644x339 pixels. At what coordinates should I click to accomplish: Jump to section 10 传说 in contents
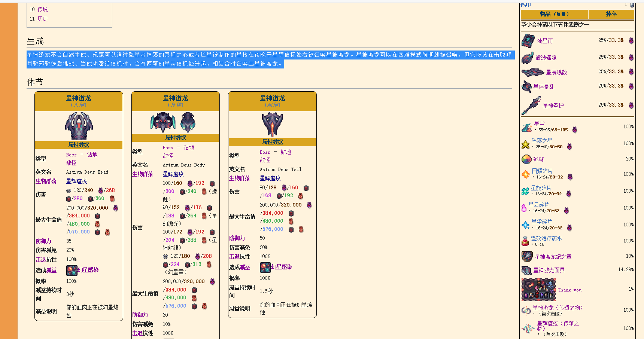42,9
